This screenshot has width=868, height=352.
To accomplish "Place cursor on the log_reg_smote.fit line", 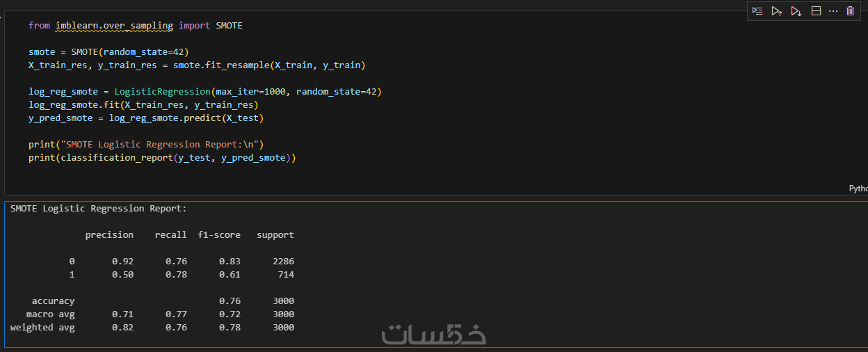I will [143, 105].
